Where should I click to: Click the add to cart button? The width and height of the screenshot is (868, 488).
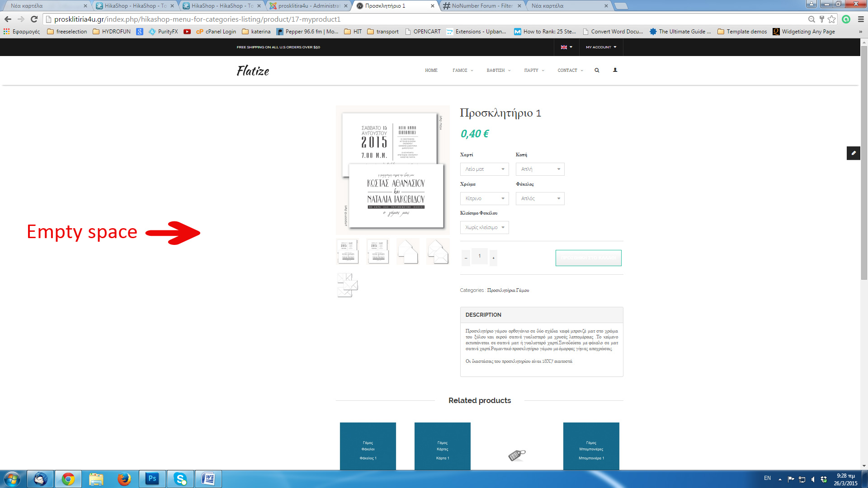(588, 258)
